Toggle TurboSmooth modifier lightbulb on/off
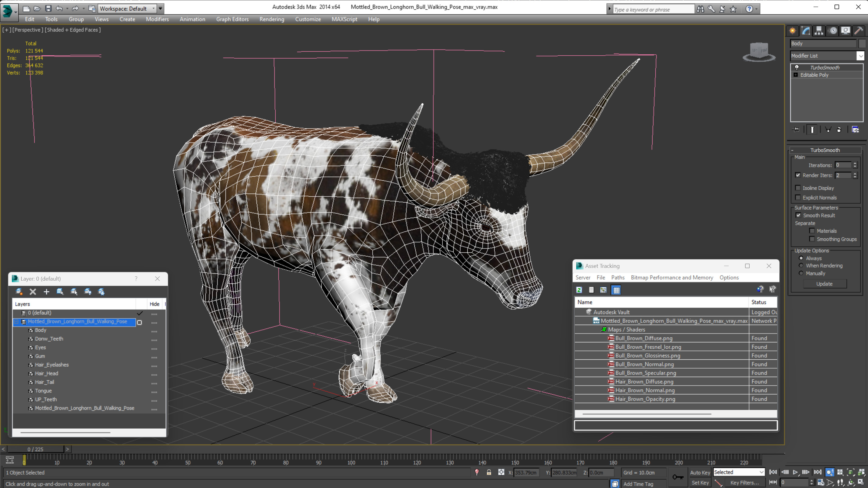This screenshot has width=868, height=488. pyautogui.click(x=797, y=68)
